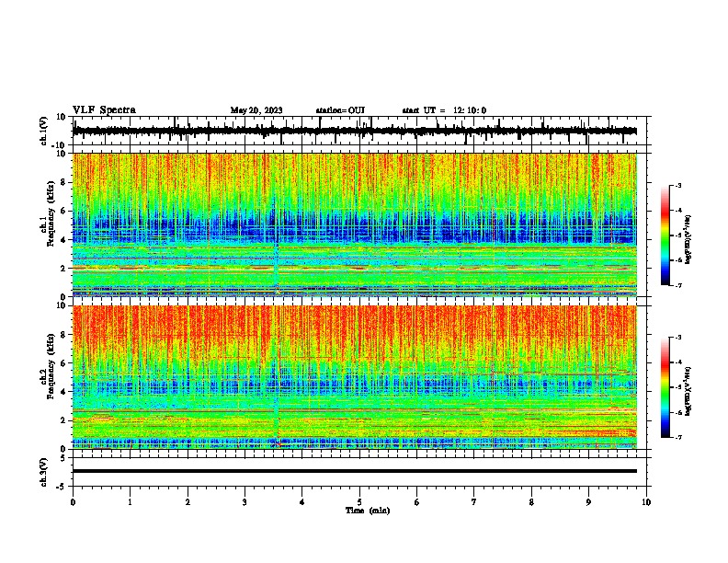The height and width of the screenshot is (563, 728).
Task: Click the ch.2 spectrogram panel
Action: pyautogui.click(x=355, y=377)
